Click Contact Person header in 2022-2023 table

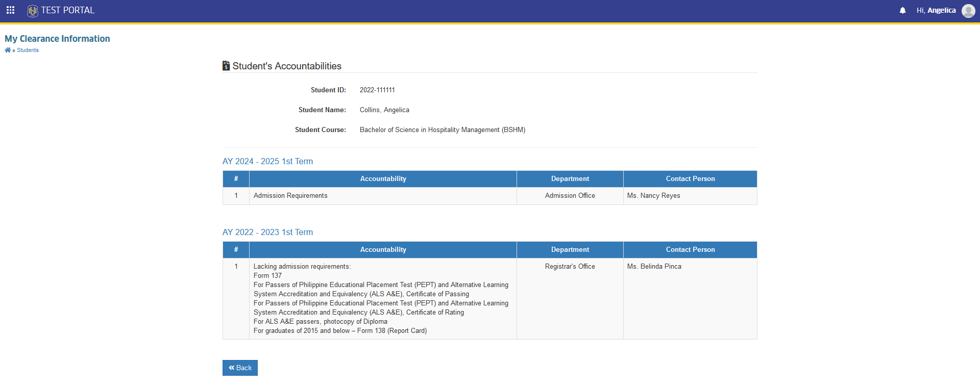[690, 250]
